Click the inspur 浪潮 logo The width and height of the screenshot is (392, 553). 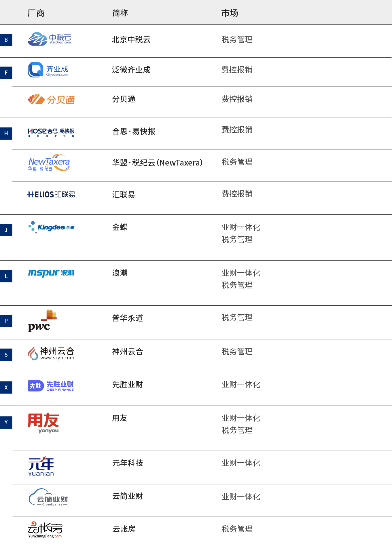coord(51,273)
